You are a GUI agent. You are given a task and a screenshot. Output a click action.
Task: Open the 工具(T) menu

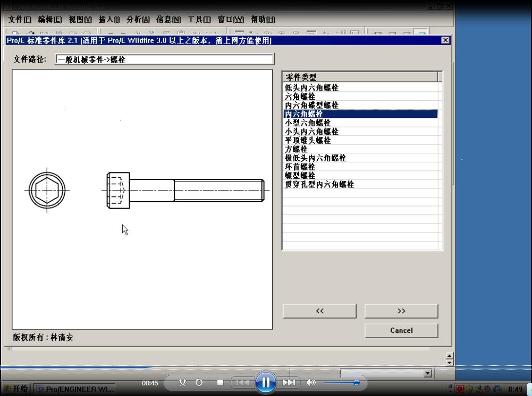tap(199, 20)
